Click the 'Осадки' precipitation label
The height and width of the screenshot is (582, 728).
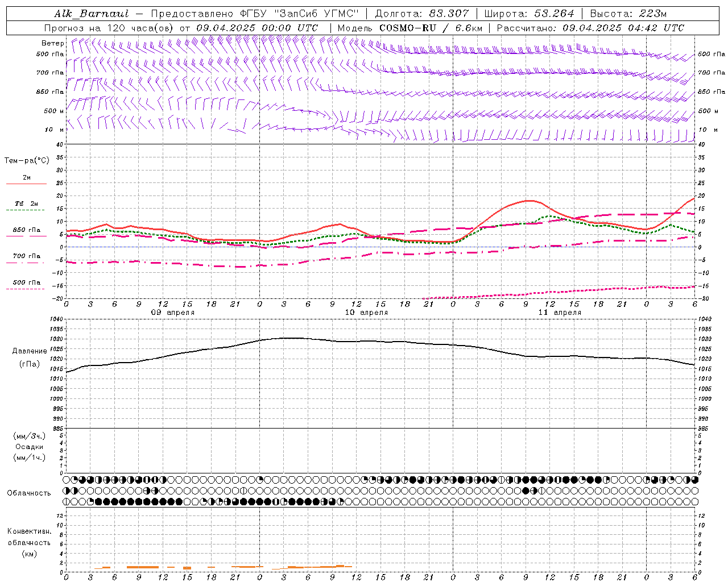pos(30,447)
